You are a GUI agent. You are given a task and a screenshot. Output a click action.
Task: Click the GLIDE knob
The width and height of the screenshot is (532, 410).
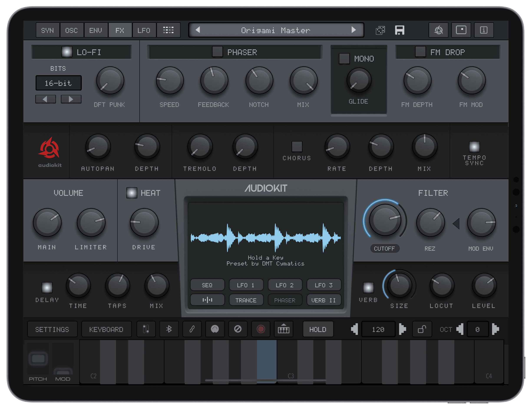point(359,80)
